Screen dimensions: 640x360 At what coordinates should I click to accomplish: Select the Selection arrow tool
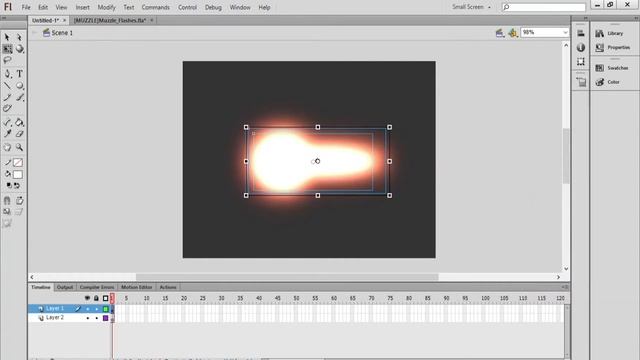pos(7,37)
